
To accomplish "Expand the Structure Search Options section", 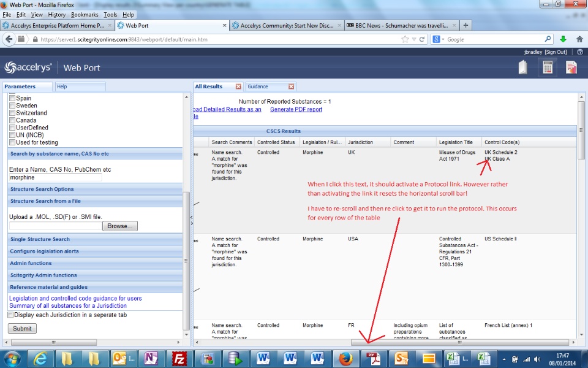I will click(95, 189).
